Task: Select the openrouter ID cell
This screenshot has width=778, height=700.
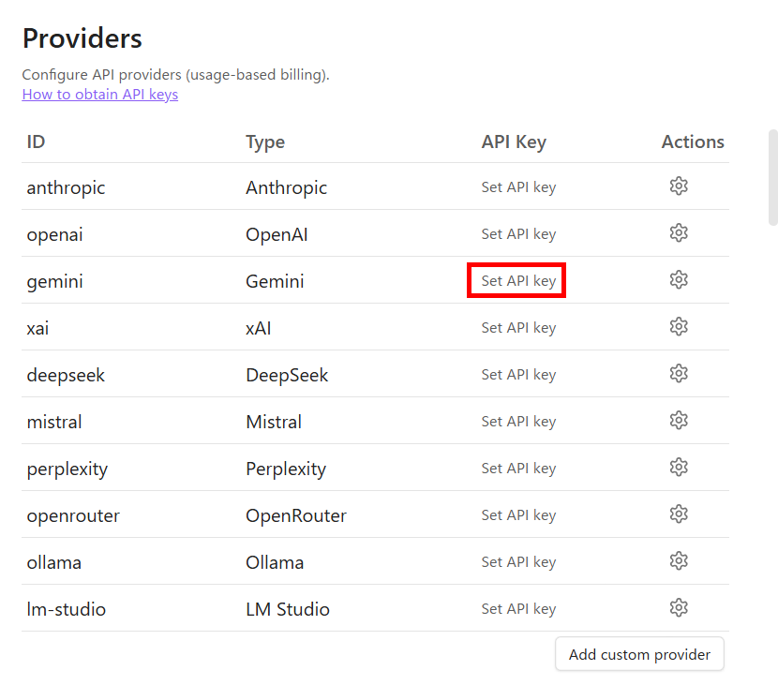Action: (73, 516)
